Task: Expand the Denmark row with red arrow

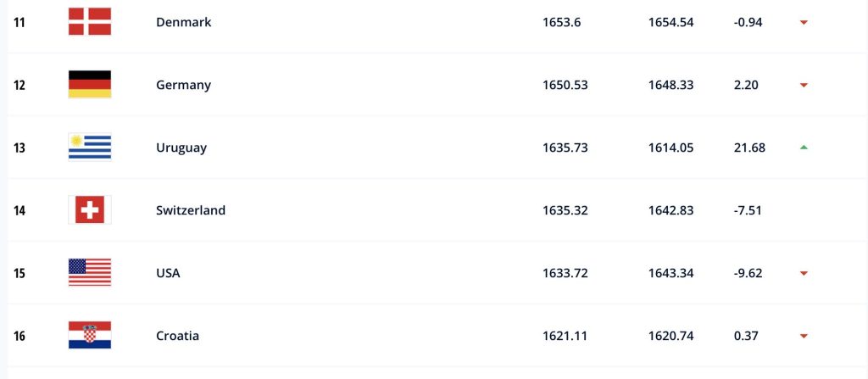Action: click(804, 22)
